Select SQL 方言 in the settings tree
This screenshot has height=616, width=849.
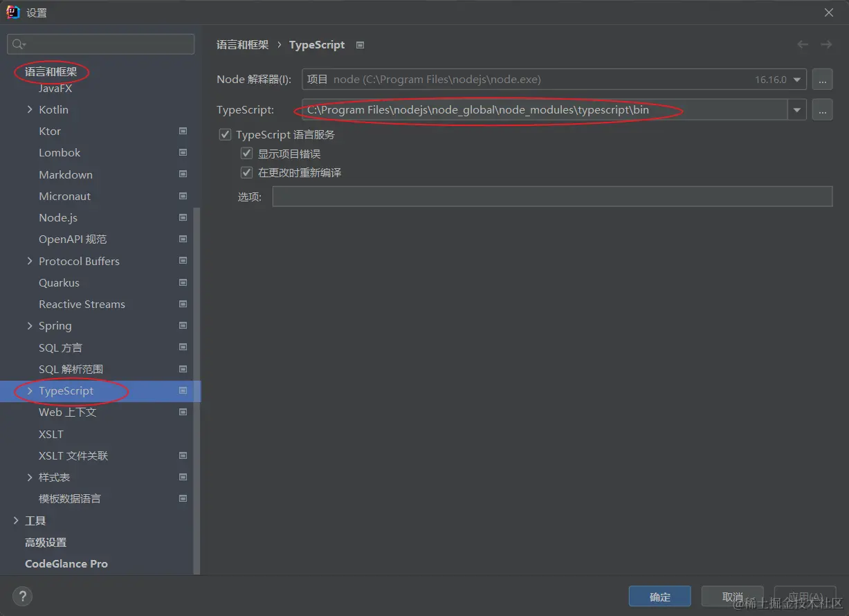pos(60,347)
